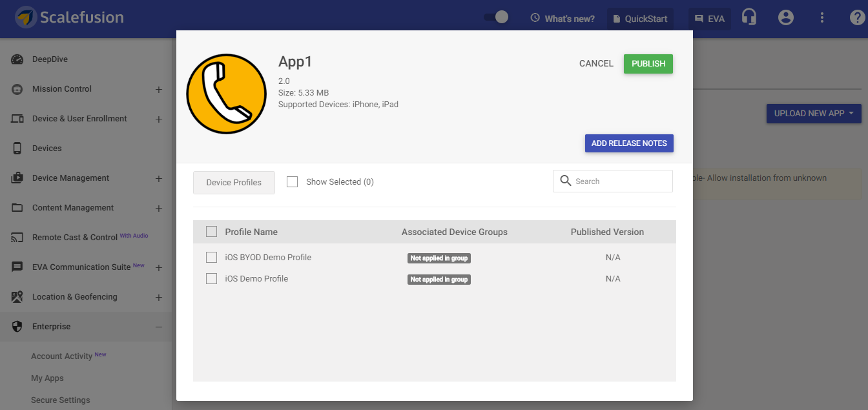The image size is (868, 410).
Task: Open the DeepDive dashboard icon
Action: click(17, 59)
